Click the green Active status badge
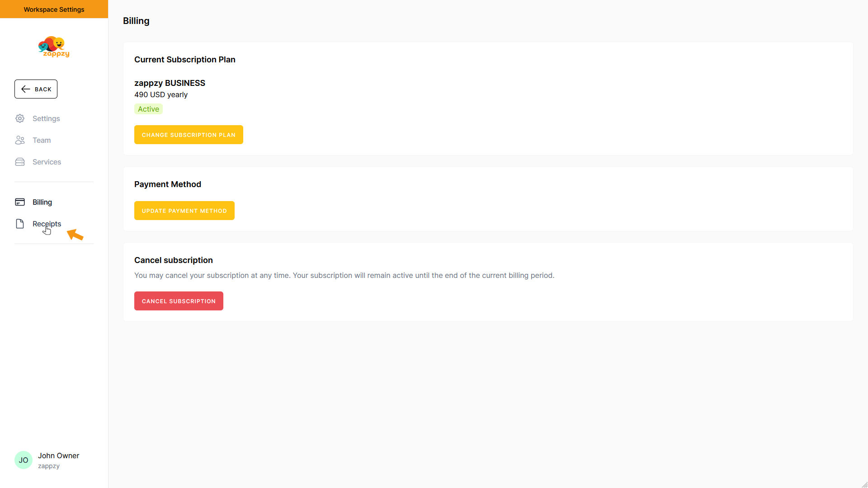 tap(148, 109)
